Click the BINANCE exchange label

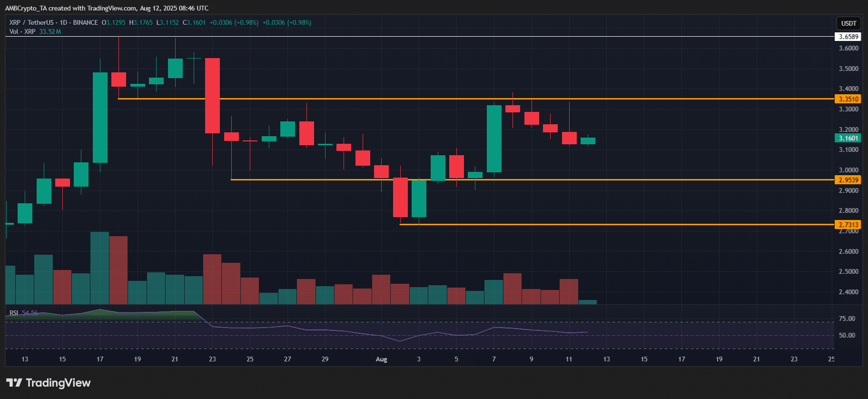coord(86,22)
